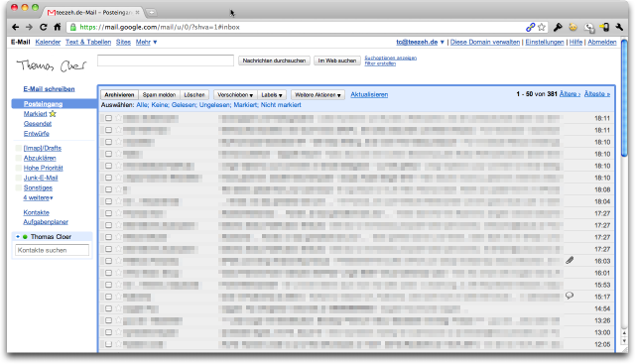The image size is (635, 364).
Task: Click the key extension icon
Action: [558, 27]
